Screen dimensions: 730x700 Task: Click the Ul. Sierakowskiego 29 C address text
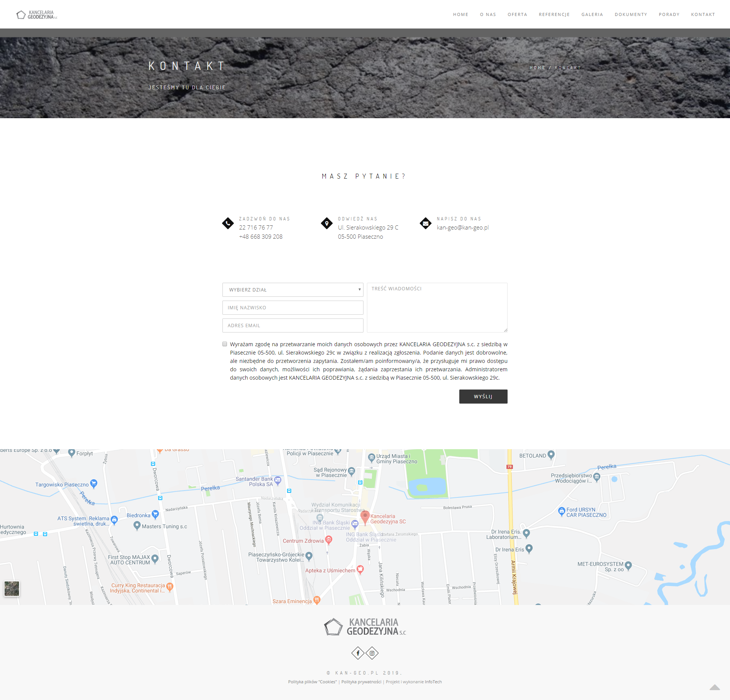[368, 228]
